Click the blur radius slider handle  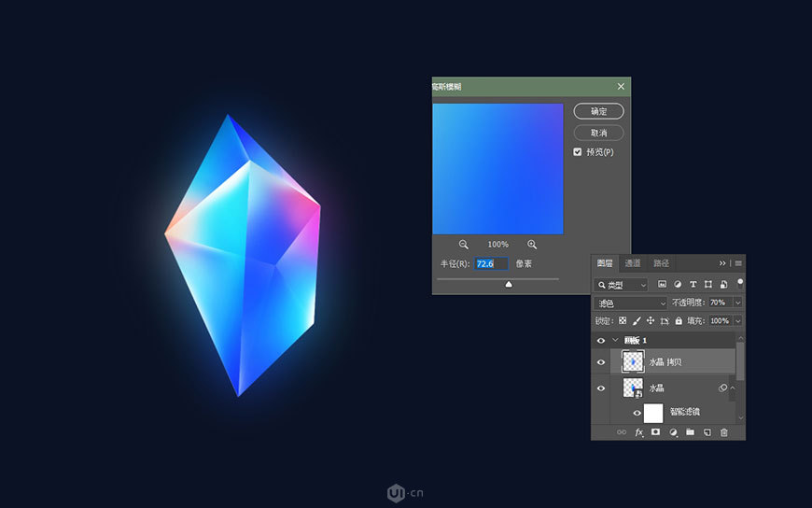click(509, 284)
